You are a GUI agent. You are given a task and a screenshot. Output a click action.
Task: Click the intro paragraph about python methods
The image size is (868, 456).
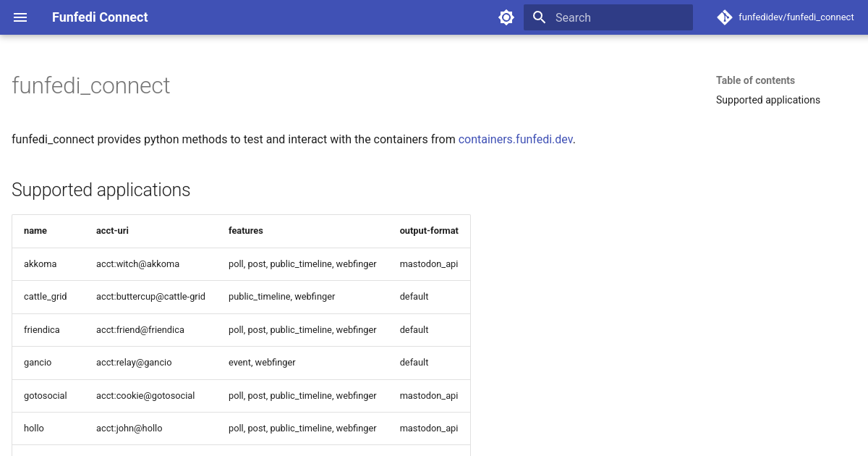point(294,139)
